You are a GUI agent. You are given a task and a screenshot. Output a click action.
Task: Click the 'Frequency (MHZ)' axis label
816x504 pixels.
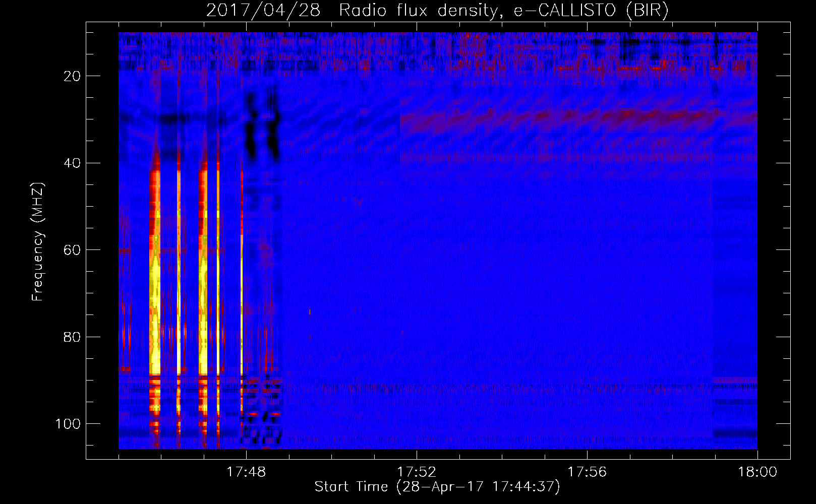pyautogui.click(x=38, y=242)
